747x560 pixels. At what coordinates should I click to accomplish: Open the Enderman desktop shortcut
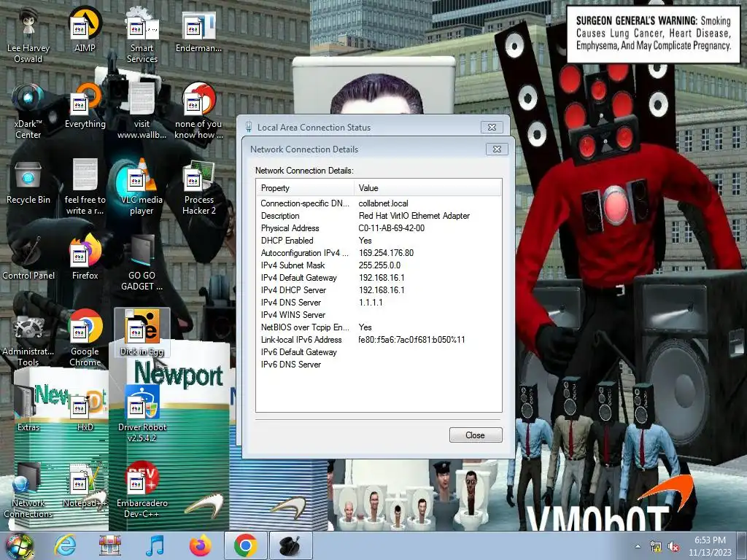click(198, 29)
